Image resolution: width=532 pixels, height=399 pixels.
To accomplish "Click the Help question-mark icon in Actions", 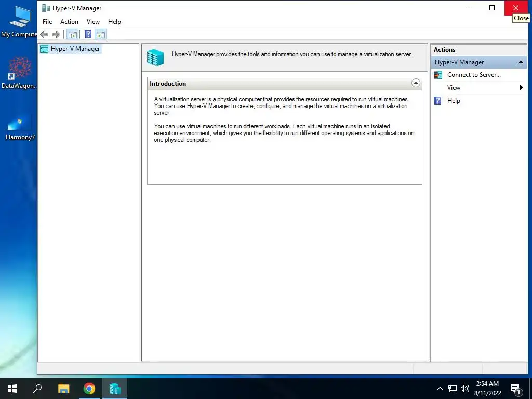I will 438,101.
